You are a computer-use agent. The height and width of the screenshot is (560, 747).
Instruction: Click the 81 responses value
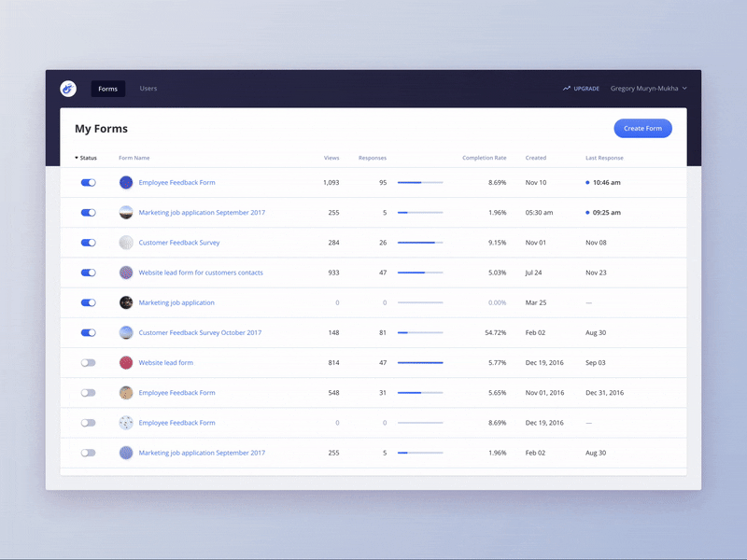pos(383,332)
